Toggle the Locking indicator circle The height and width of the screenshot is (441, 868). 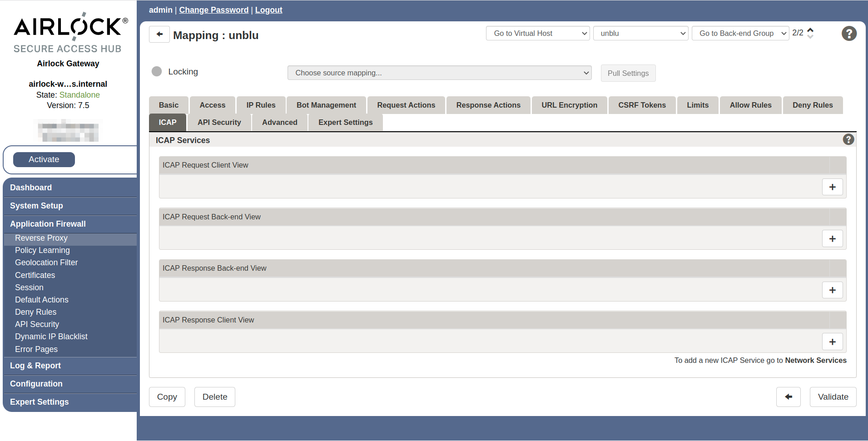157,71
